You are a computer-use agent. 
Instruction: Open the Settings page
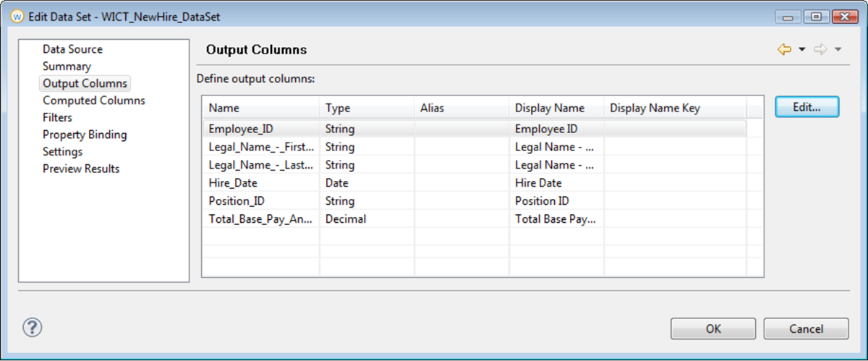(62, 152)
